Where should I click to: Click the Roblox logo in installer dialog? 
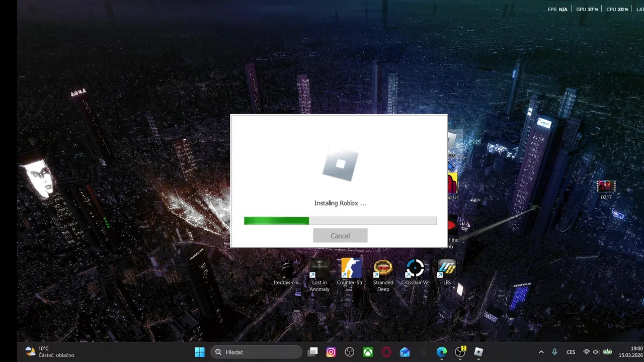(x=340, y=163)
